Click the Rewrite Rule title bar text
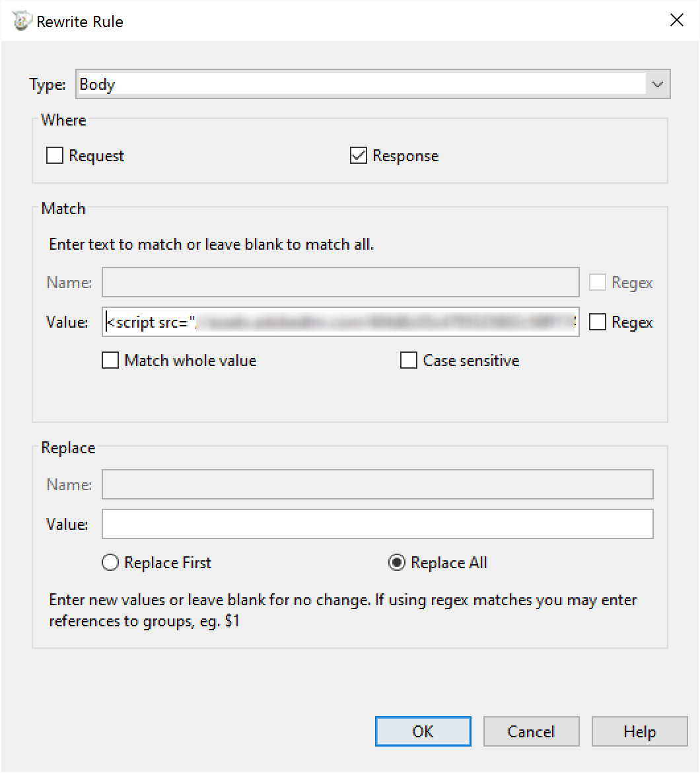 tap(80, 22)
